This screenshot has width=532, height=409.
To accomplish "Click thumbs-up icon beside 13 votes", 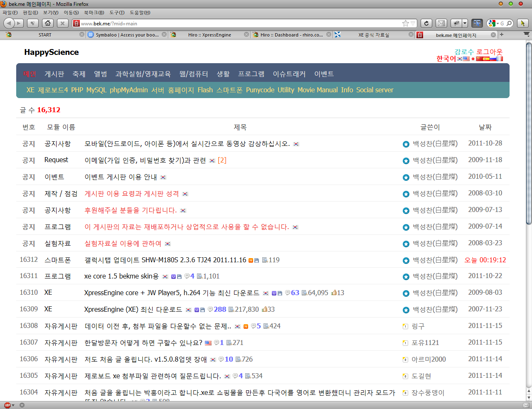I will click(333, 293).
